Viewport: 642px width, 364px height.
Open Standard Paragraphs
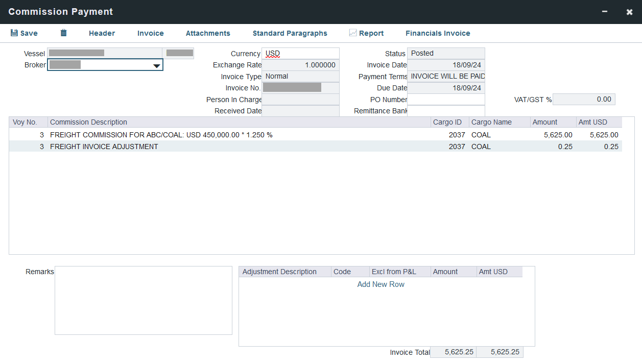tap(290, 33)
